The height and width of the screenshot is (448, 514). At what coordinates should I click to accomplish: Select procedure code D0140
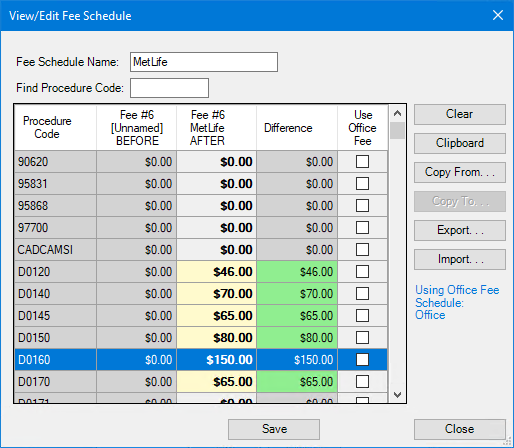pos(55,294)
